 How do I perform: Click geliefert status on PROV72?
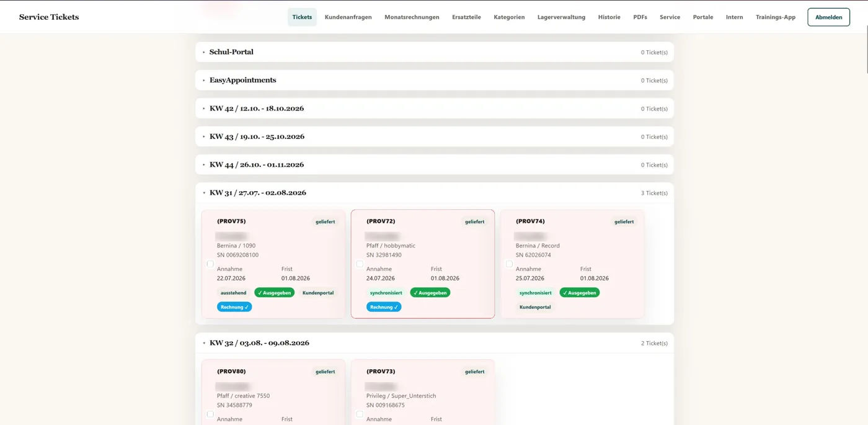pos(475,221)
